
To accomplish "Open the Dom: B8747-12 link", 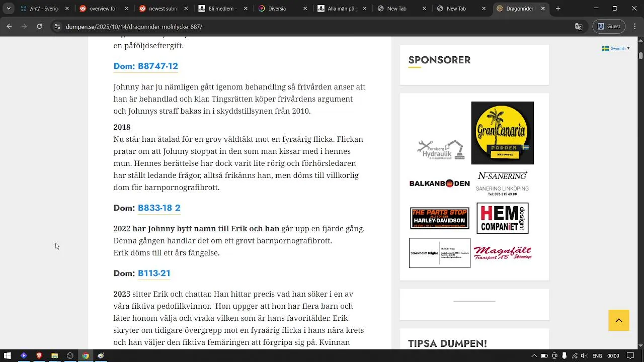I will coord(145,66).
